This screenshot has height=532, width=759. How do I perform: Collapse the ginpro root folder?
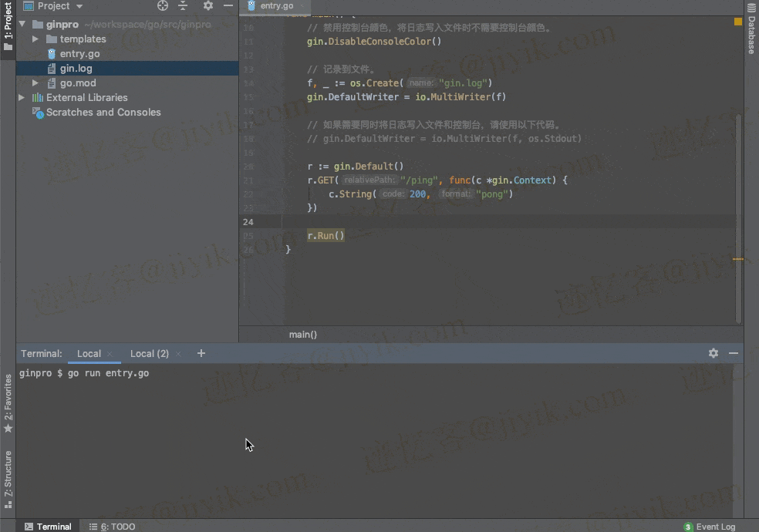(22, 24)
